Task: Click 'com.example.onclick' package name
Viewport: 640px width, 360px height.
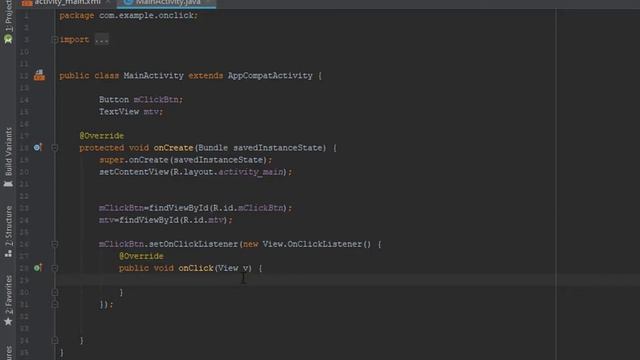Action: click(x=147, y=16)
